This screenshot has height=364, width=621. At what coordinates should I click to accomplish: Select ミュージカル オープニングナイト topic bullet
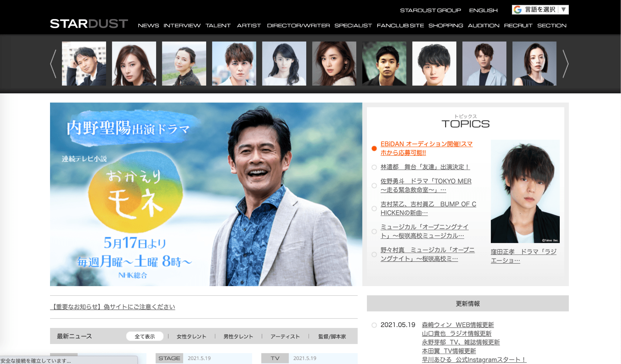pos(374,232)
